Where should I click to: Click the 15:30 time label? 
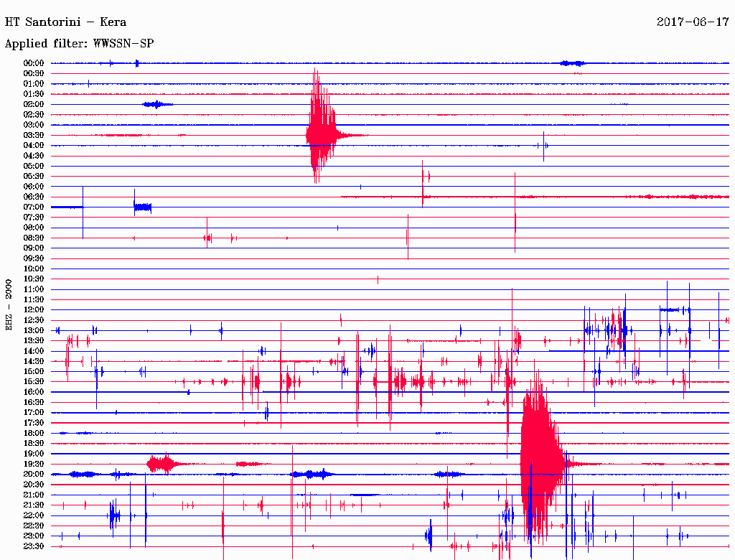(34, 382)
